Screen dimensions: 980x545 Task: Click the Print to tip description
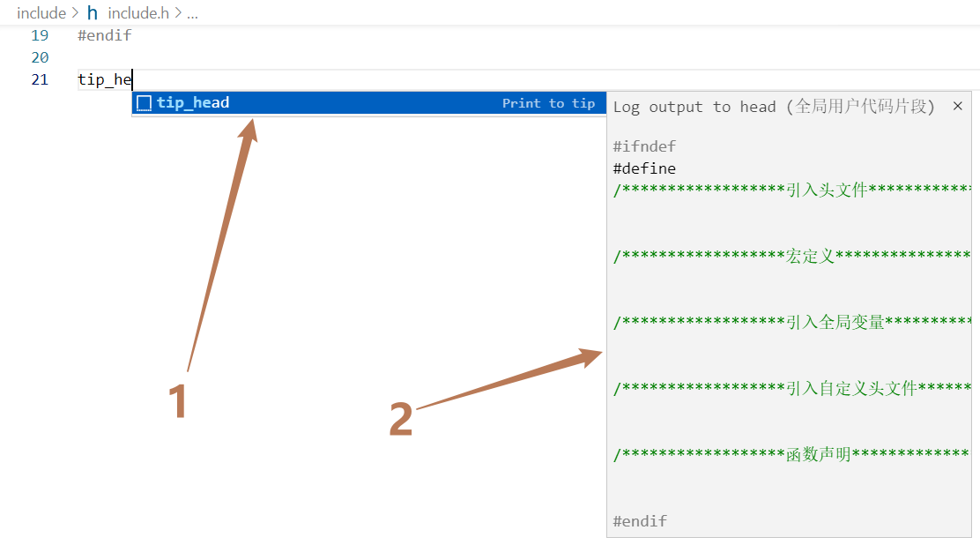click(548, 103)
